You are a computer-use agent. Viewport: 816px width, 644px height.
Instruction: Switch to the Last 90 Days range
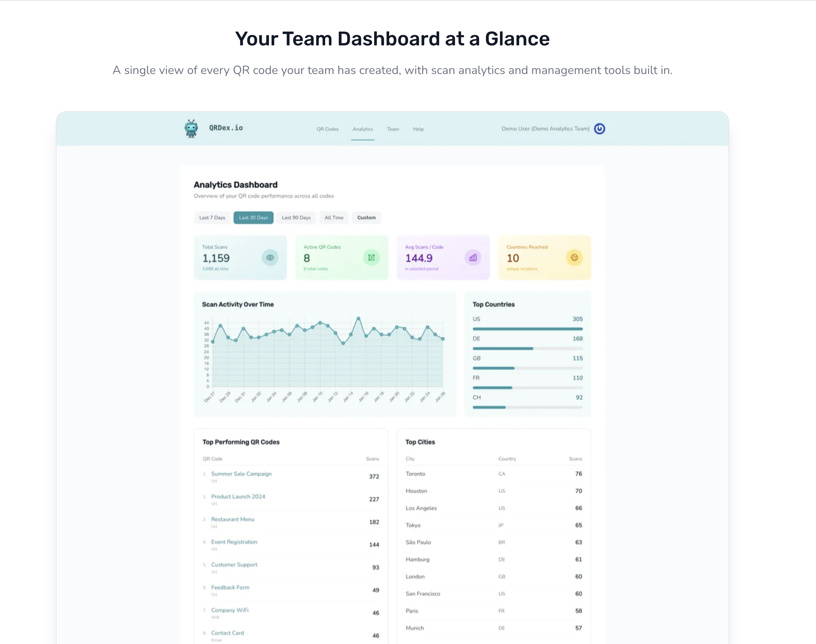click(296, 218)
